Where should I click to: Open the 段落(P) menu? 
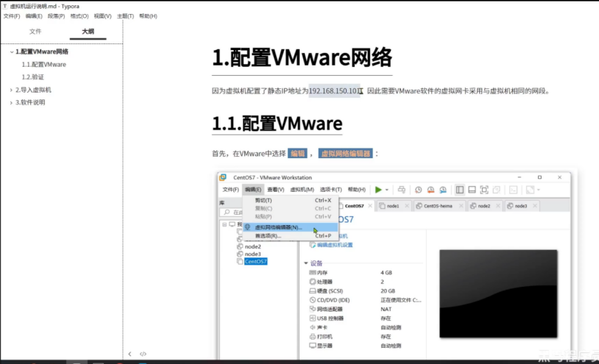tap(56, 16)
